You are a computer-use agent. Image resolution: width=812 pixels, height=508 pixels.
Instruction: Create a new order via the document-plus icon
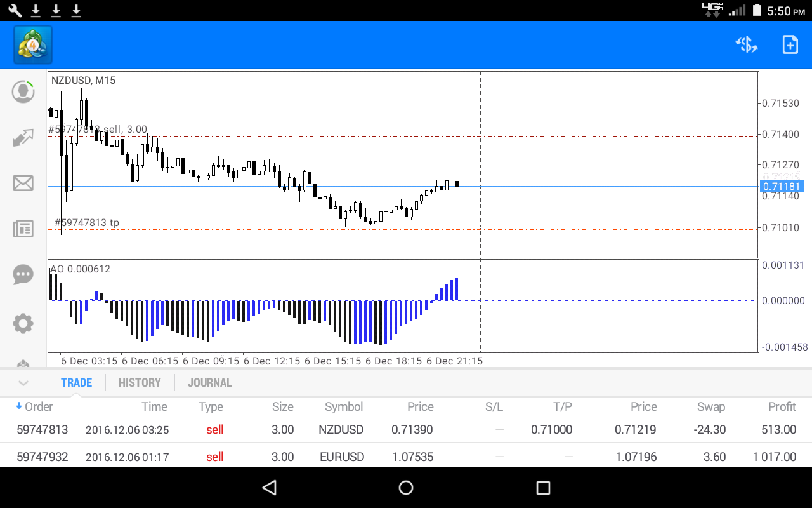point(790,44)
